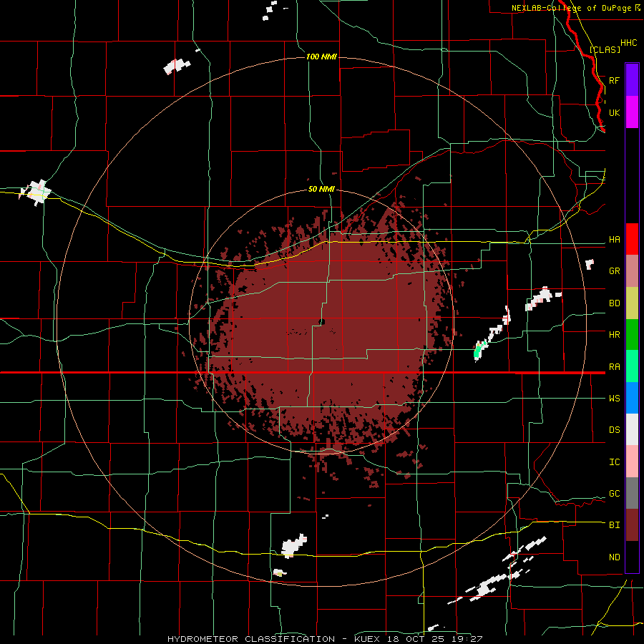Click the purple RF legend color swatch
The image size is (644, 644).
tap(632, 80)
